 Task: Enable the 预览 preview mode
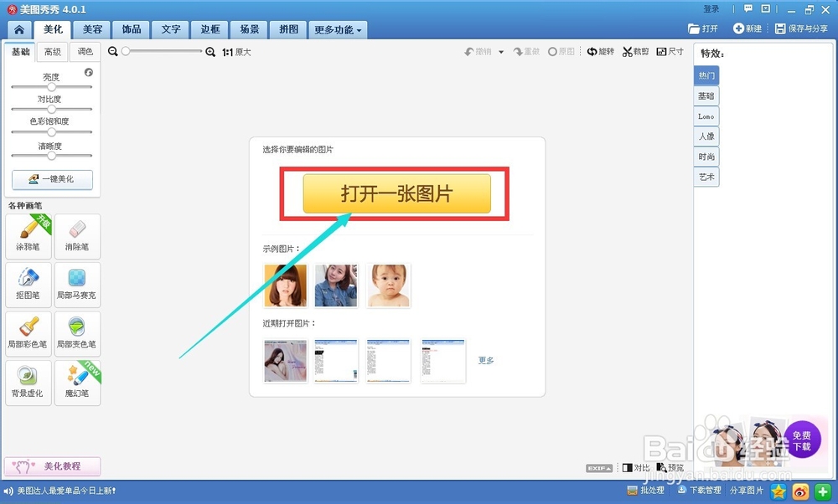click(670, 467)
